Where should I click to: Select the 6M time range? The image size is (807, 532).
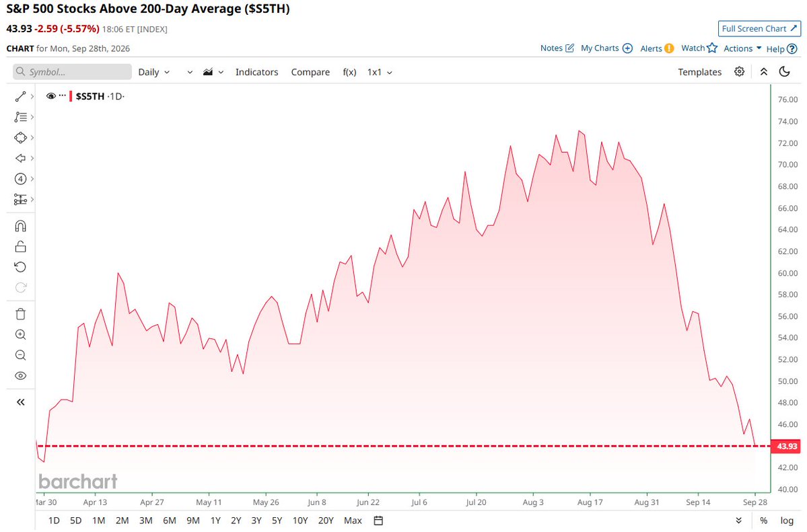click(170, 520)
